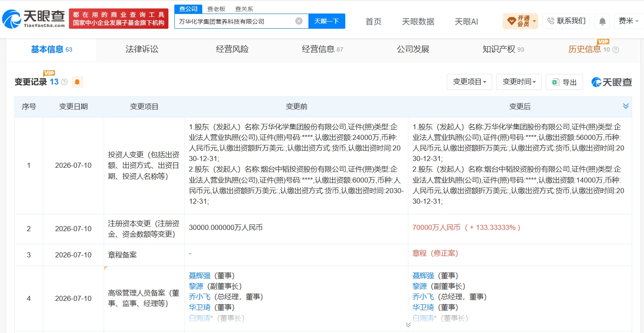Viewport: 644px width, 333px height.
Task: Click the 变更前 column header
Action: [296, 106]
